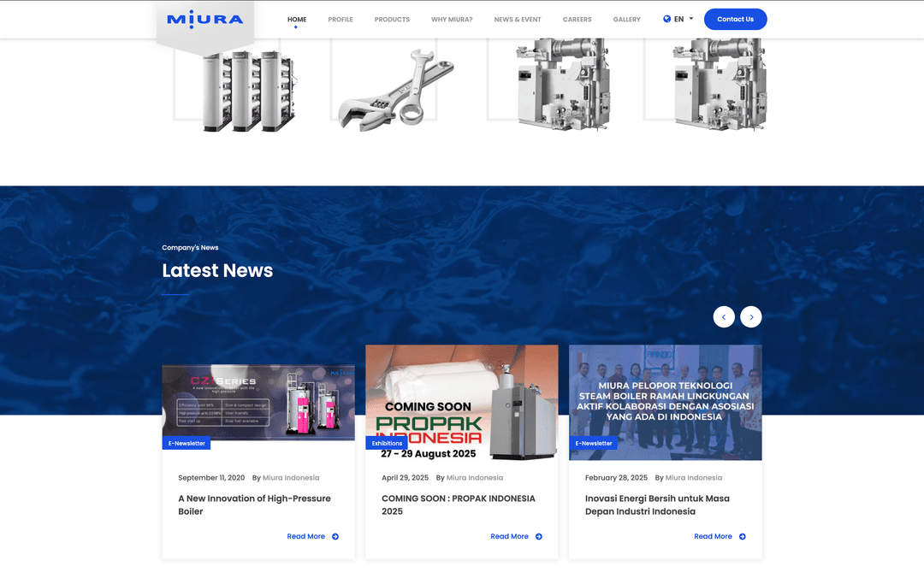Image resolution: width=924 pixels, height=578 pixels.
Task: Click arrow icon beside High-Pressure Boiler Read More
Action: 335,537
